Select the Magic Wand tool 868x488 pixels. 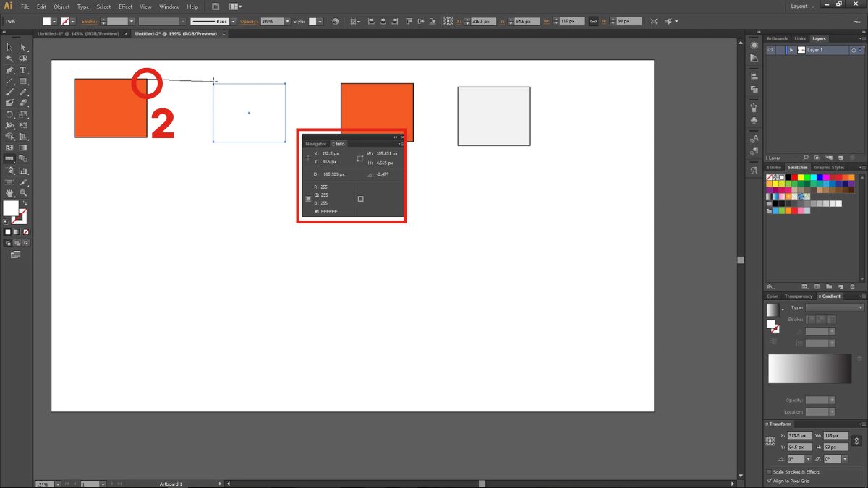coord(9,59)
